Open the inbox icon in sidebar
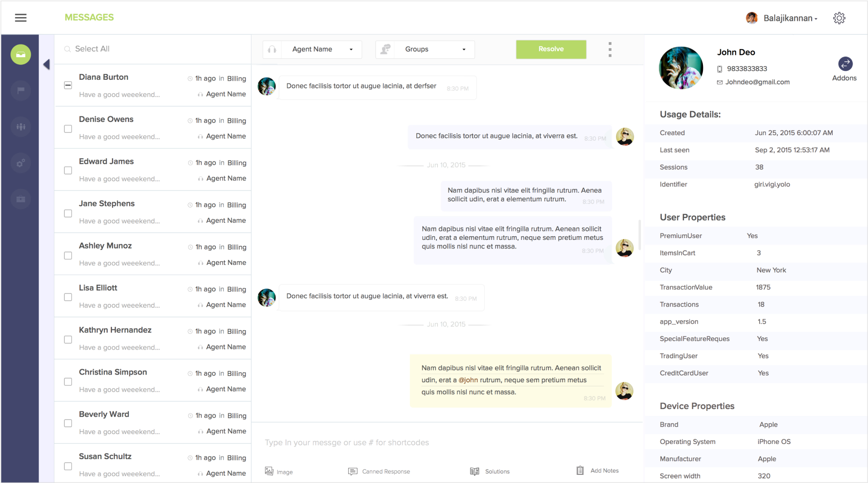This screenshot has width=868, height=483. 21,54
